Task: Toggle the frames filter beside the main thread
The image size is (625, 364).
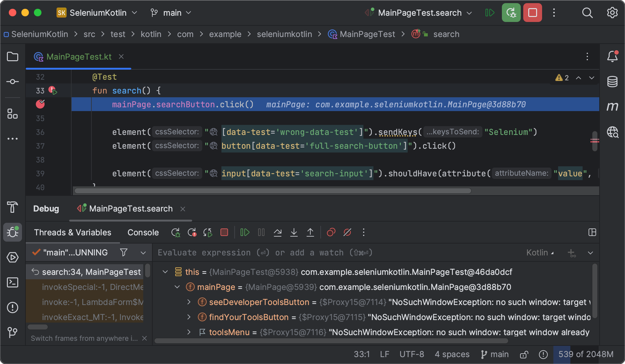Action: pyautogui.click(x=124, y=252)
